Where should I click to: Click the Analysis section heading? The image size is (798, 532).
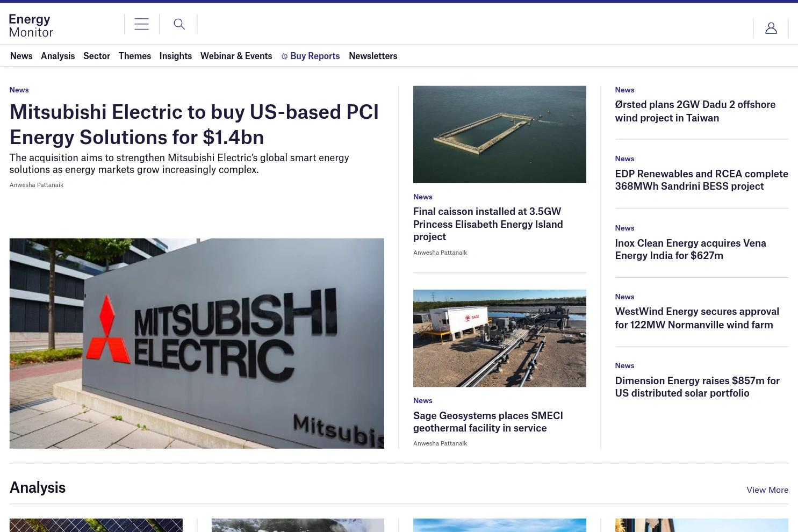coord(38,487)
